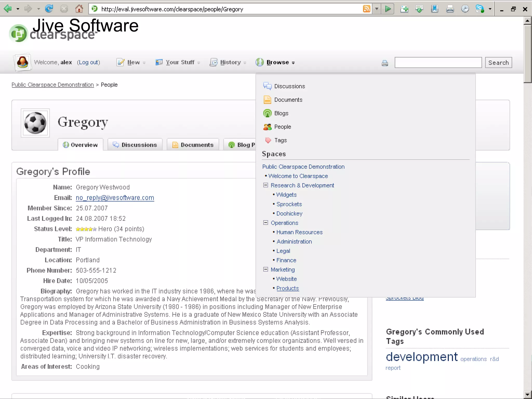Open the History dropdown menu
Viewport: 532px width, 399px height.
[228, 62]
